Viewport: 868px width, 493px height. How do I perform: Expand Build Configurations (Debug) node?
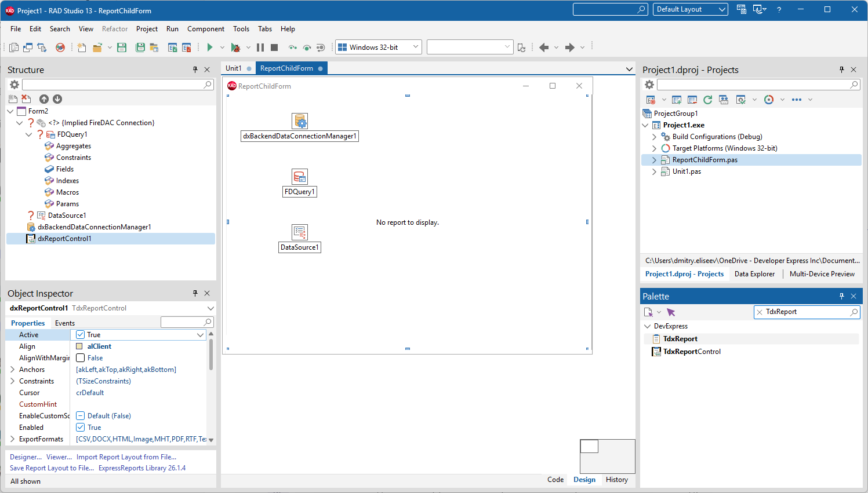coord(655,137)
